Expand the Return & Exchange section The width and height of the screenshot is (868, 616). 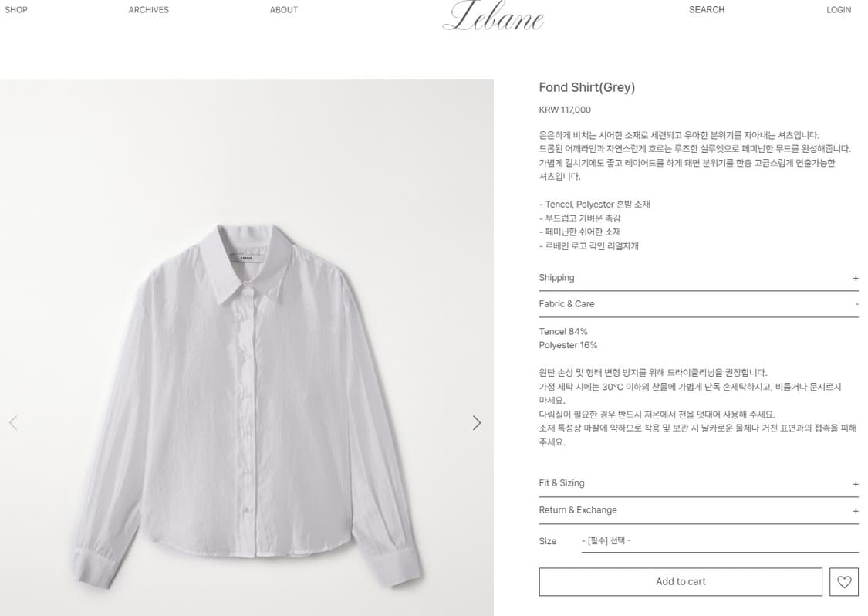[x=698, y=510]
